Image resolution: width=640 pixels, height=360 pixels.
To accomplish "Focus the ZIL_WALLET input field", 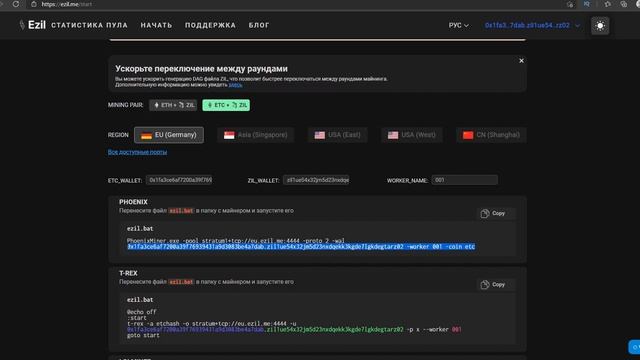I will pyautogui.click(x=316, y=180).
